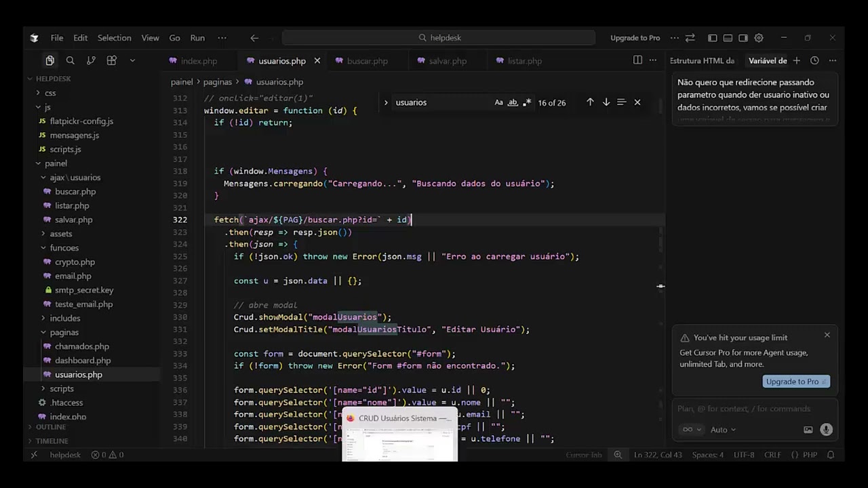Dismiss the usage limit notice
868x488 pixels.
point(827,335)
